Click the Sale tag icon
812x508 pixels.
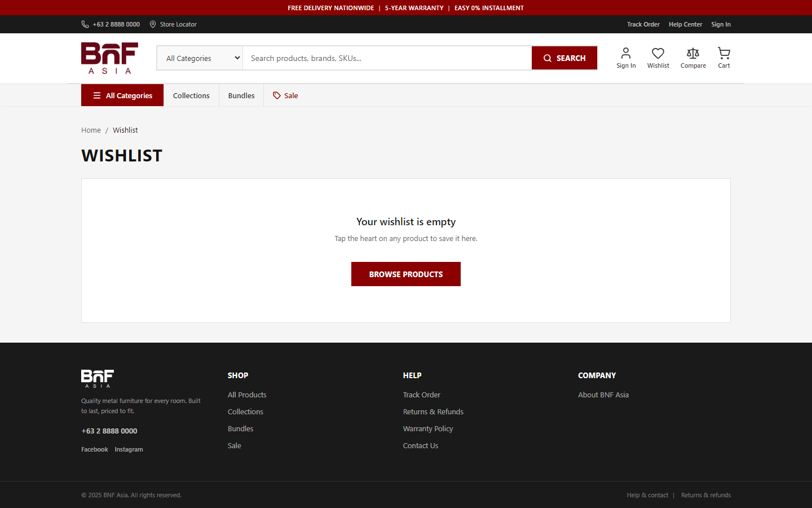tap(277, 95)
